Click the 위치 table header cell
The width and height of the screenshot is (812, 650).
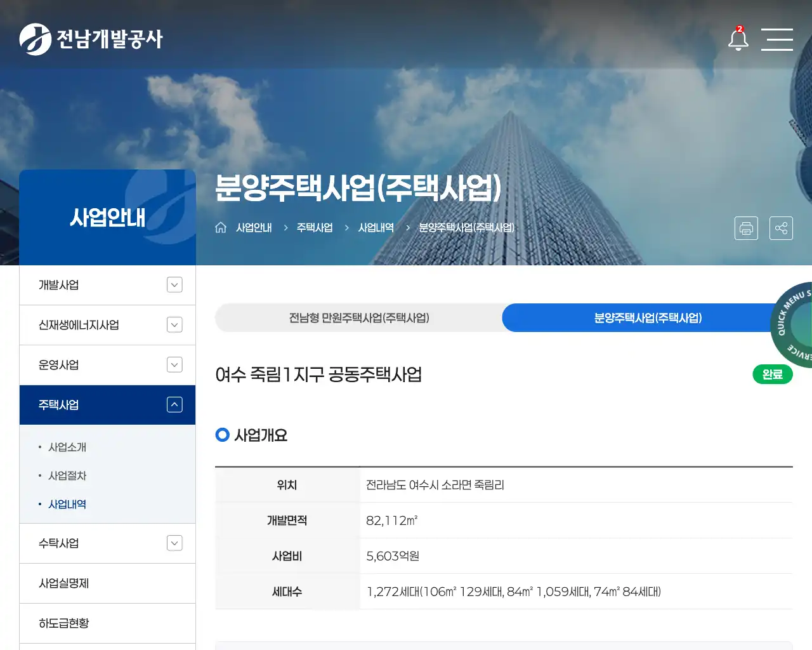pos(287,485)
